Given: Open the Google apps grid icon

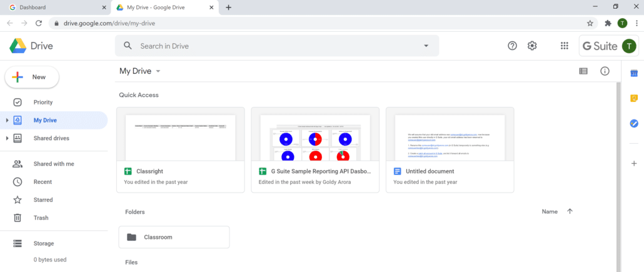Looking at the screenshot, I should pyautogui.click(x=565, y=46).
